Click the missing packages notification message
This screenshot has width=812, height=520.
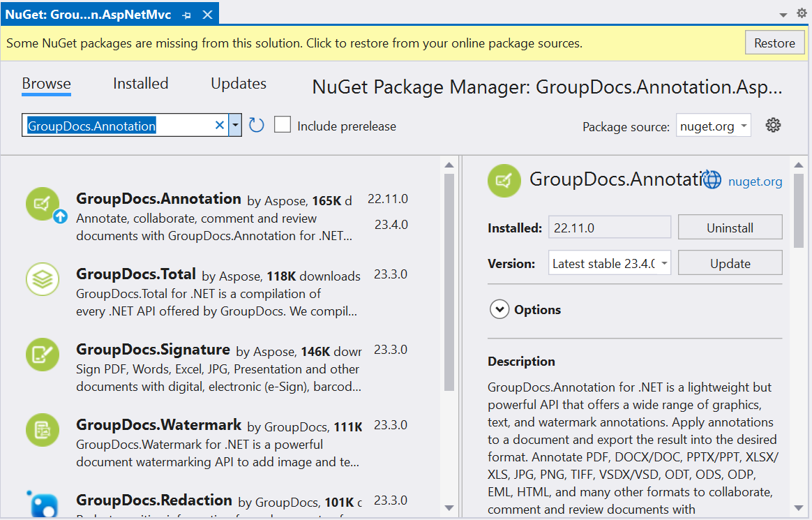[x=294, y=43]
